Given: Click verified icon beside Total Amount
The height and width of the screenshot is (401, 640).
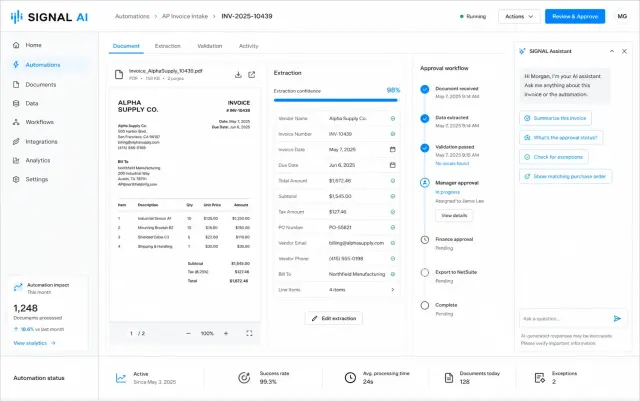Looking at the screenshot, I should 393,180.
